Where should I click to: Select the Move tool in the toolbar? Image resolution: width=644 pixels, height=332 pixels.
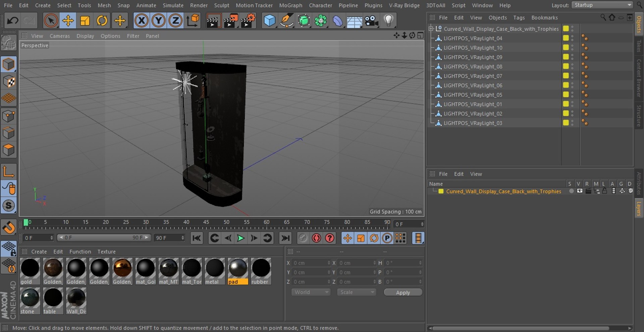click(68, 21)
